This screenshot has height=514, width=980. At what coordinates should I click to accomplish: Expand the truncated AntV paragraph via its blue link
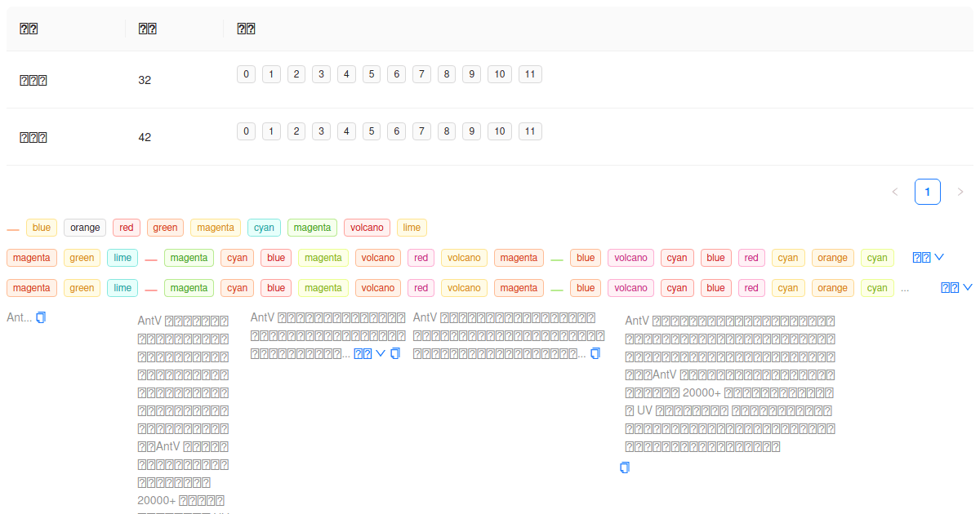coord(369,353)
